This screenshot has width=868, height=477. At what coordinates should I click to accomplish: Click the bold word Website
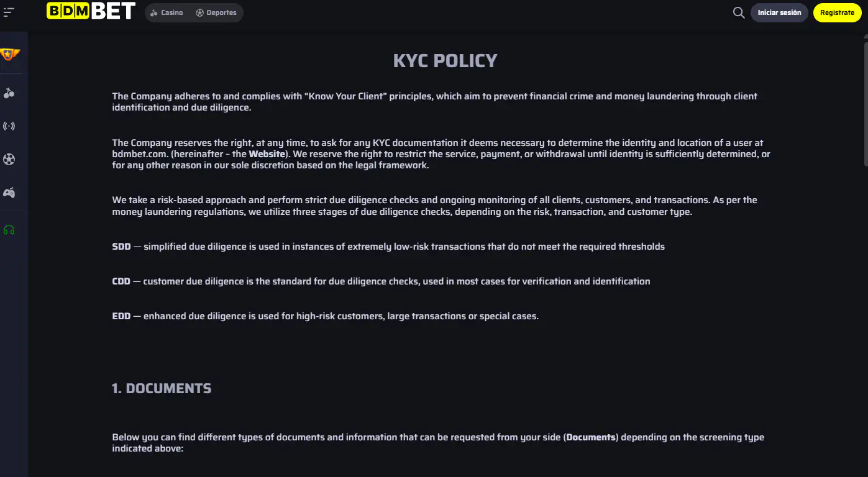267,154
